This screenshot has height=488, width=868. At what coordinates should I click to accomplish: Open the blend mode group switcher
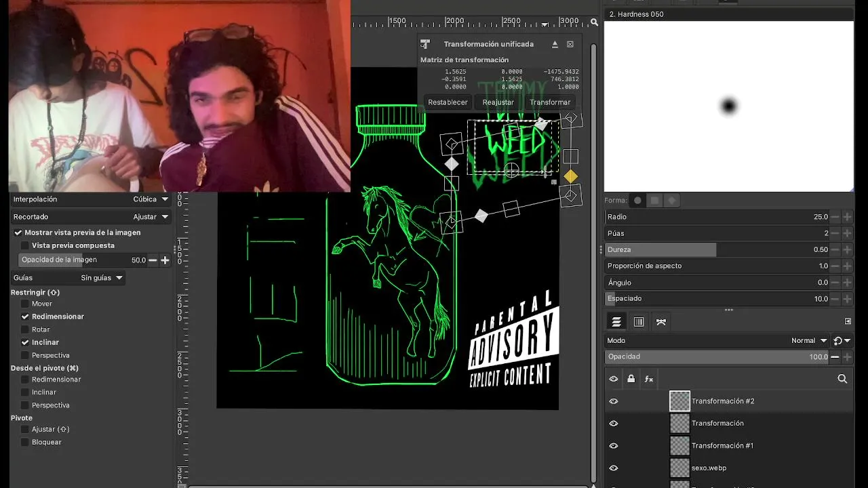(x=842, y=341)
